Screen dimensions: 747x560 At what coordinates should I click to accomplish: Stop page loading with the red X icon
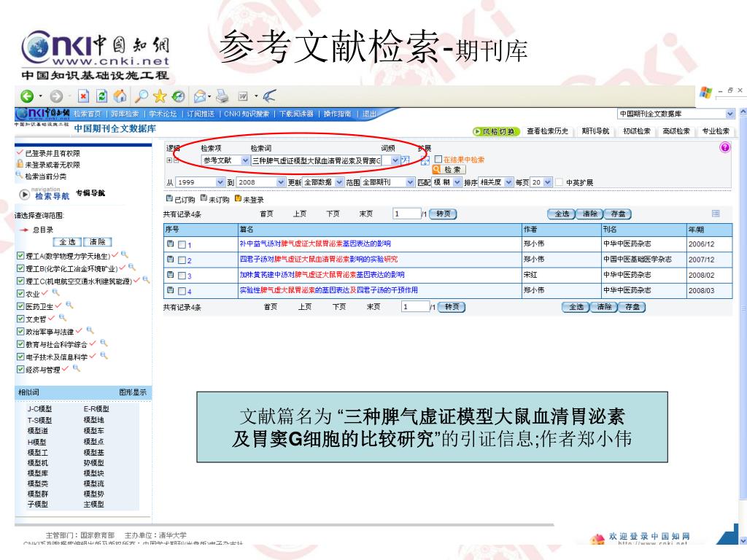83,97
